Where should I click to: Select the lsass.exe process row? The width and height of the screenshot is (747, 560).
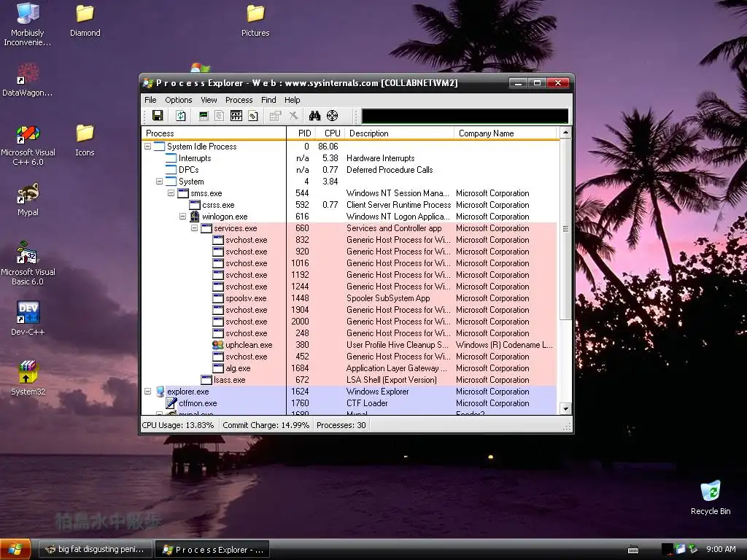349,379
